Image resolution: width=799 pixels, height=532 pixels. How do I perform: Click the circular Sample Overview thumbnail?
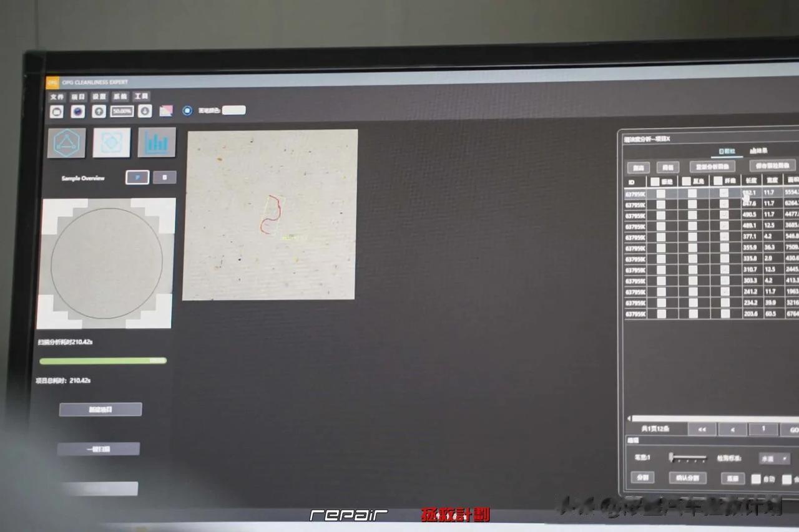(x=106, y=263)
